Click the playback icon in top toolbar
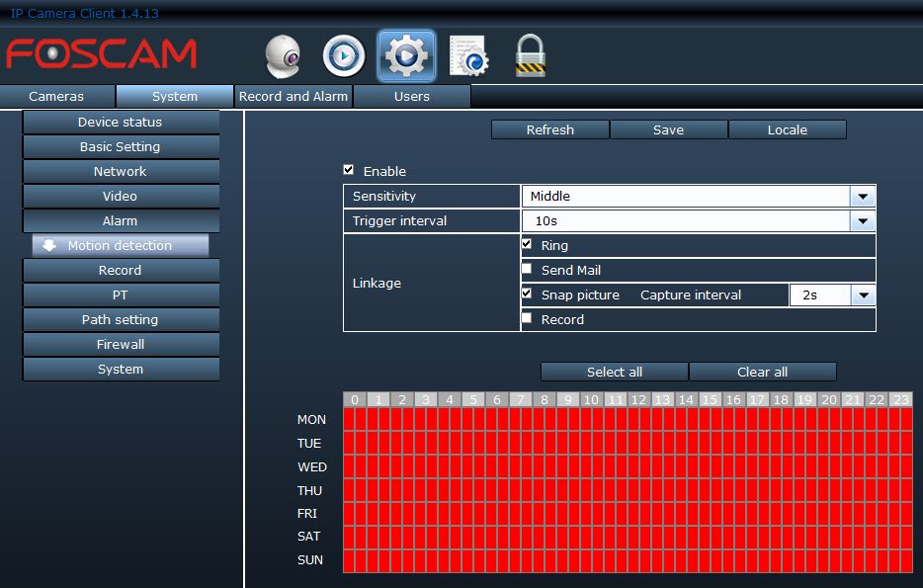 [344, 56]
